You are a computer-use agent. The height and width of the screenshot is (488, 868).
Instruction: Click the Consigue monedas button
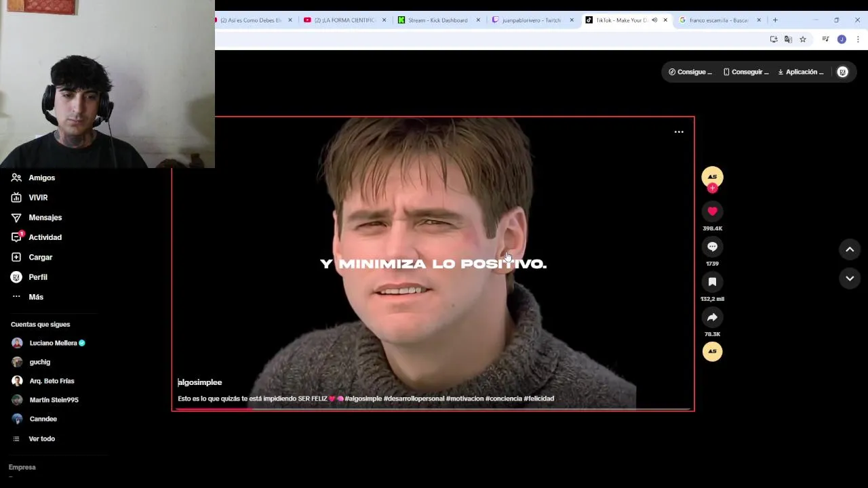pyautogui.click(x=690, y=72)
